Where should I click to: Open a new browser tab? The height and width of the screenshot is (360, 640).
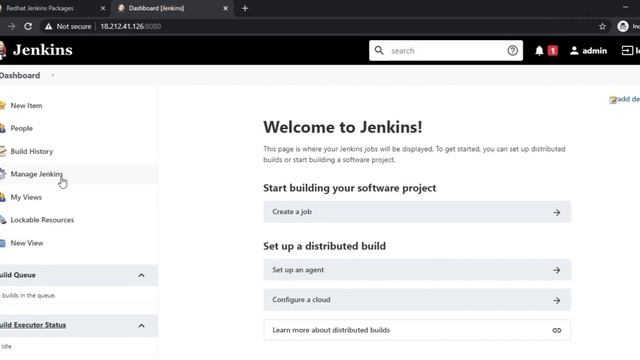pos(245,8)
